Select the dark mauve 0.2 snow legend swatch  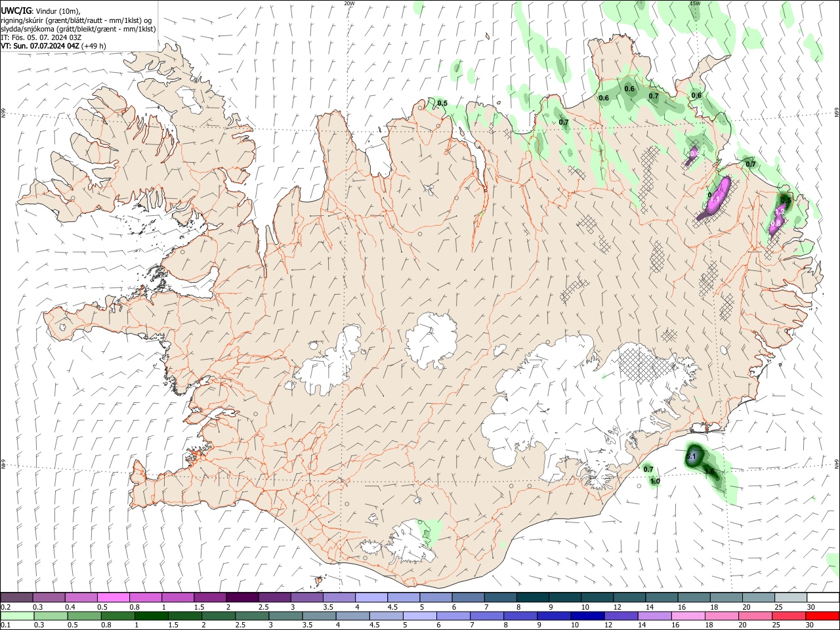16,597
